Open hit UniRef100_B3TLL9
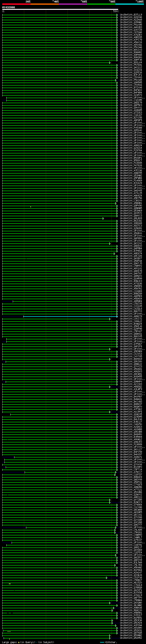This screenshot has height=644, width=146. [x=131, y=15]
